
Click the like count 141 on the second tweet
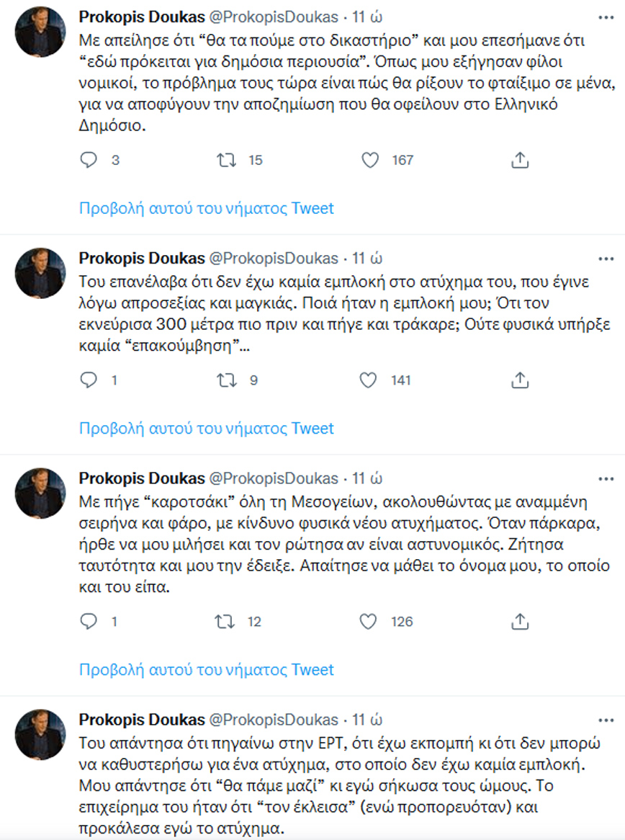point(400,380)
